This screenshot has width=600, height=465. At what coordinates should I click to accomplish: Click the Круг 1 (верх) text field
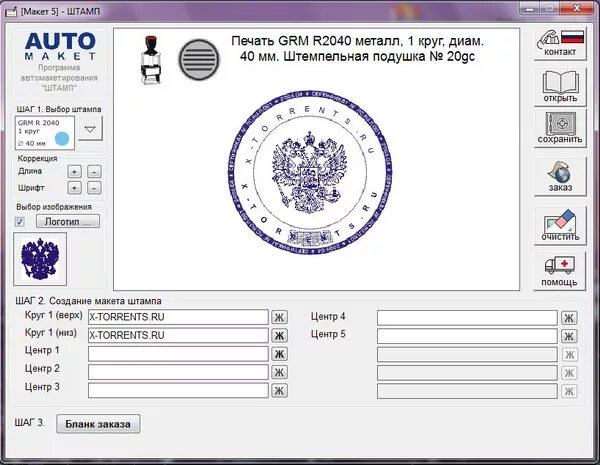tap(178, 317)
